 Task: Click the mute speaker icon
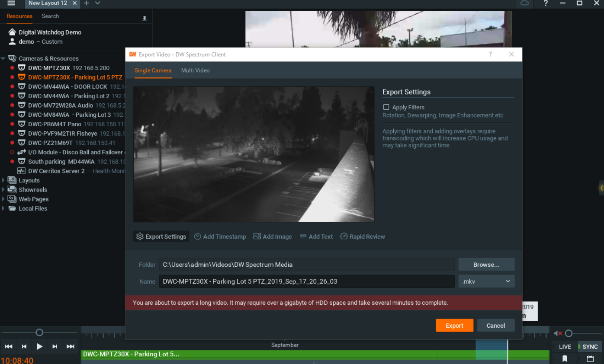pyautogui.click(x=558, y=333)
